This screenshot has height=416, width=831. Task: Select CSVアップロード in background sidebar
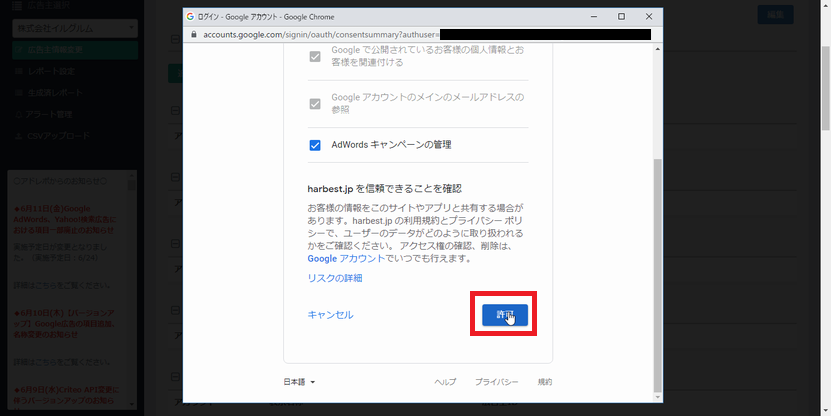click(58, 136)
